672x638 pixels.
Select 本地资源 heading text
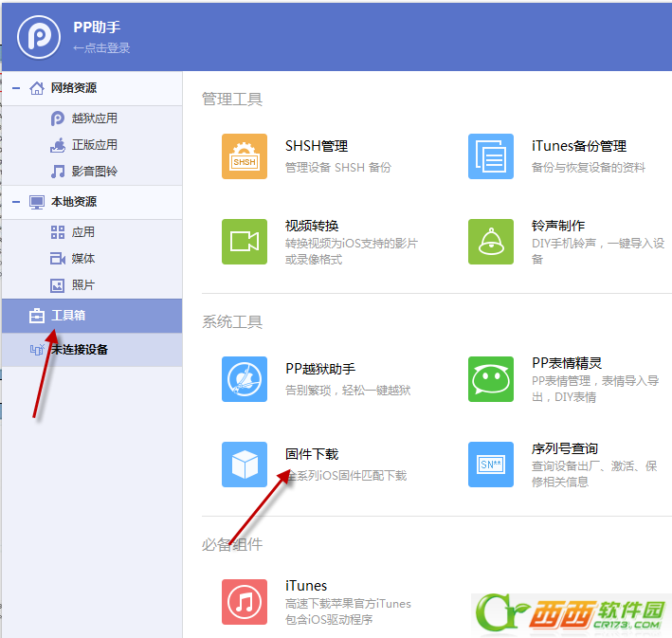click(x=74, y=202)
